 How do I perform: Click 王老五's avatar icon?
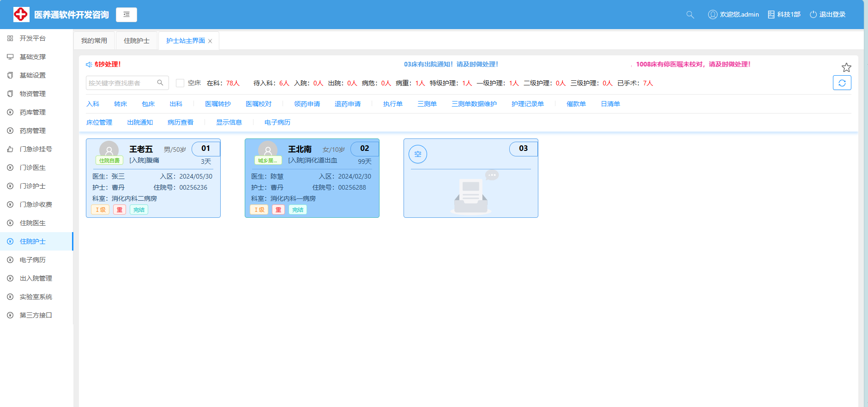pyautogui.click(x=109, y=150)
